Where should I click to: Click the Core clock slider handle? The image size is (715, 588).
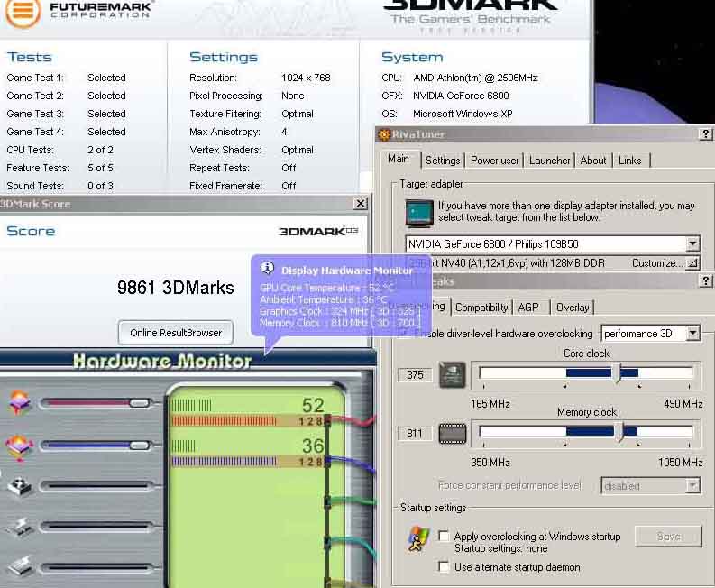click(x=617, y=372)
